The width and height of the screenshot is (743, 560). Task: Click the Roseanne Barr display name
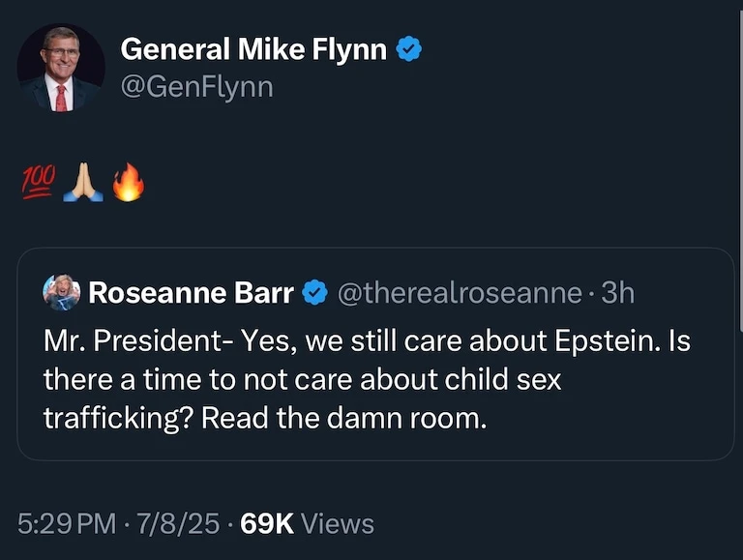pyautogui.click(x=191, y=292)
